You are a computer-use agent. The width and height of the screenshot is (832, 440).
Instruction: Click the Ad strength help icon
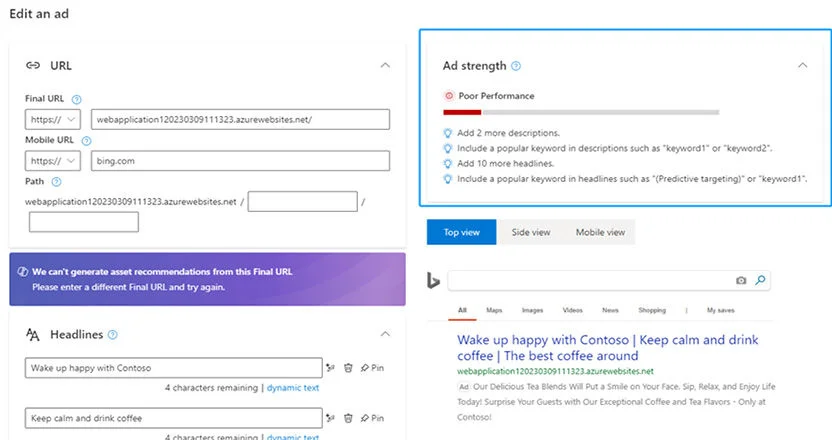tap(516, 66)
